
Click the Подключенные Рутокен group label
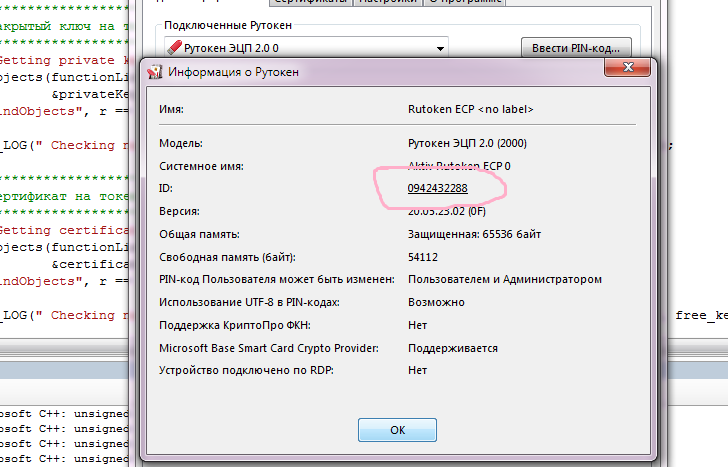[228, 25]
